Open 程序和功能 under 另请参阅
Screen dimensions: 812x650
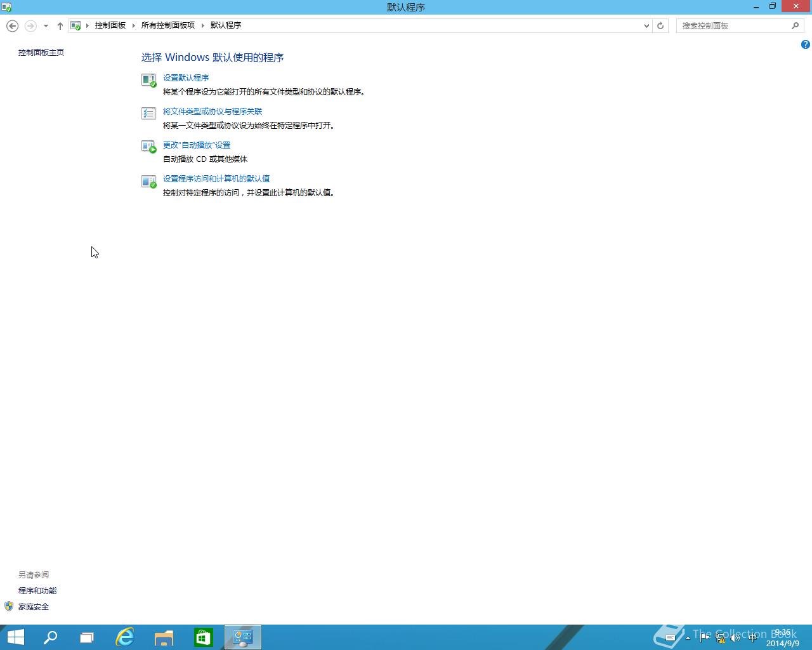click(x=37, y=591)
